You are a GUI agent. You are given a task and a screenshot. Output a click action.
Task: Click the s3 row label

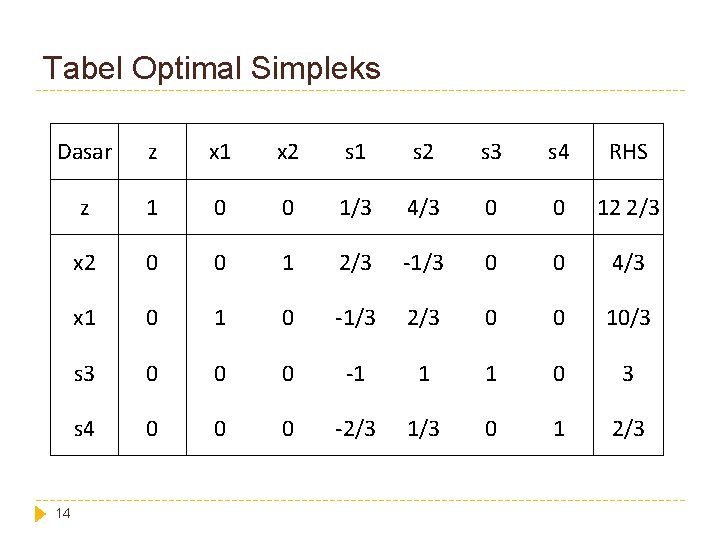coord(84,373)
